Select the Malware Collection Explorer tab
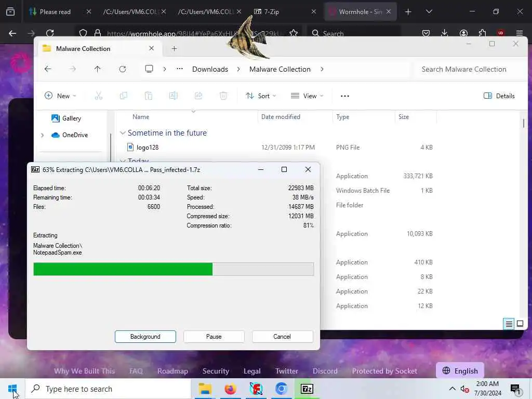Screen dimensions: 532x399 pos(99,48)
